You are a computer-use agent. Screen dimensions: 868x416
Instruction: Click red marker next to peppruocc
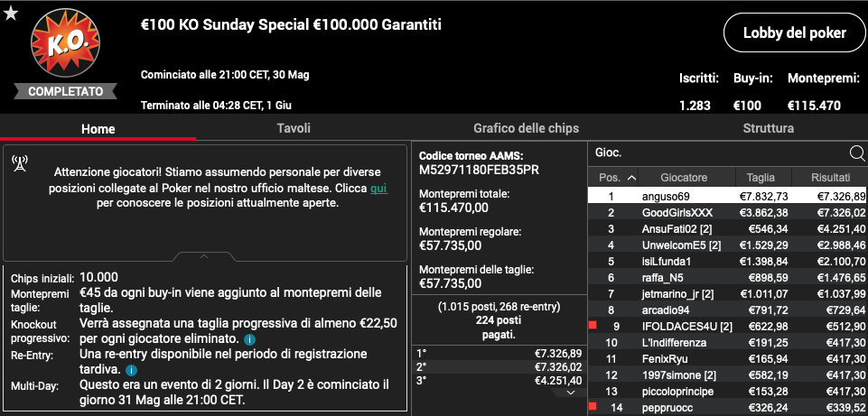click(x=593, y=407)
